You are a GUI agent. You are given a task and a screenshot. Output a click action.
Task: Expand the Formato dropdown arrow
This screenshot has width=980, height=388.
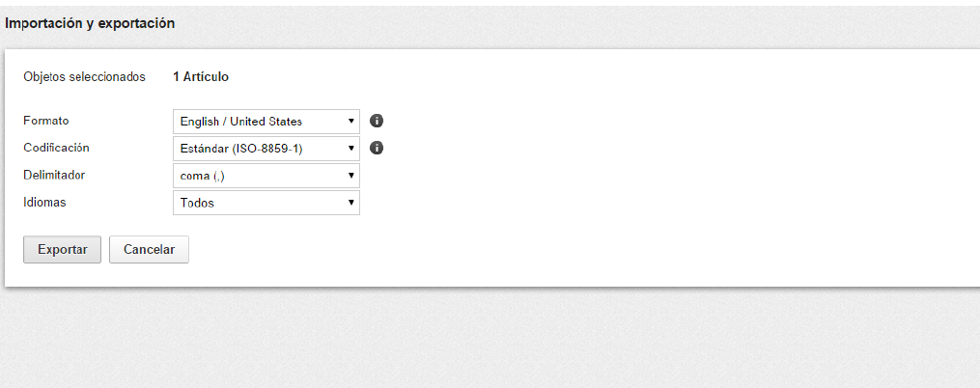pyautogui.click(x=351, y=122)
